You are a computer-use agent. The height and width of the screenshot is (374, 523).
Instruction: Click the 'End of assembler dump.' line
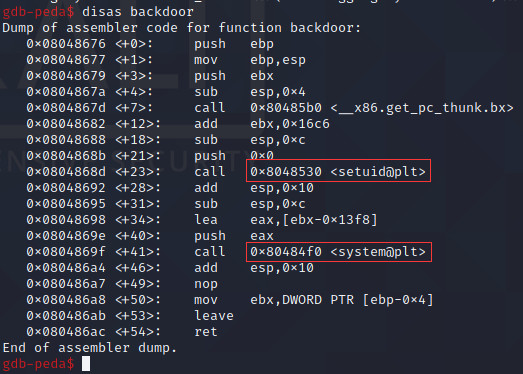(89, 348)
